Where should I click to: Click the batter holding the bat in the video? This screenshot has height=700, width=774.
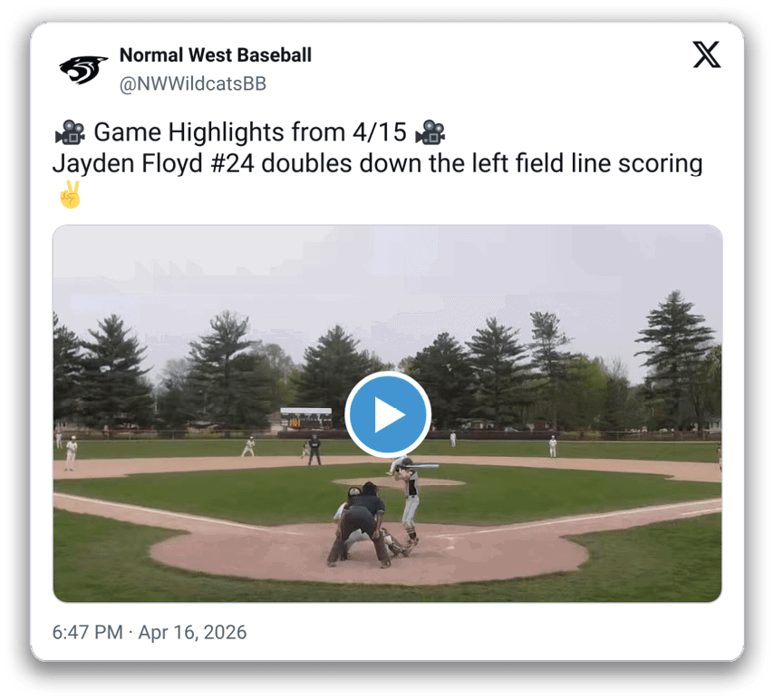click(408, 499)
